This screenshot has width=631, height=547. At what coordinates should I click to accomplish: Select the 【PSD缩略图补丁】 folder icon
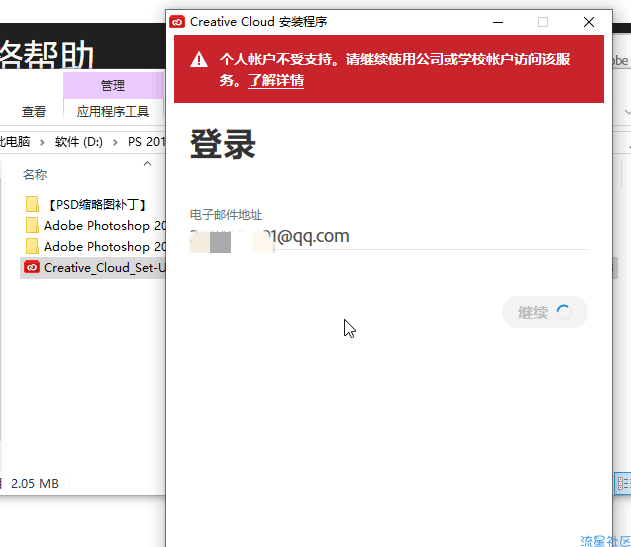pyautogui.click(x=32, y=204)
